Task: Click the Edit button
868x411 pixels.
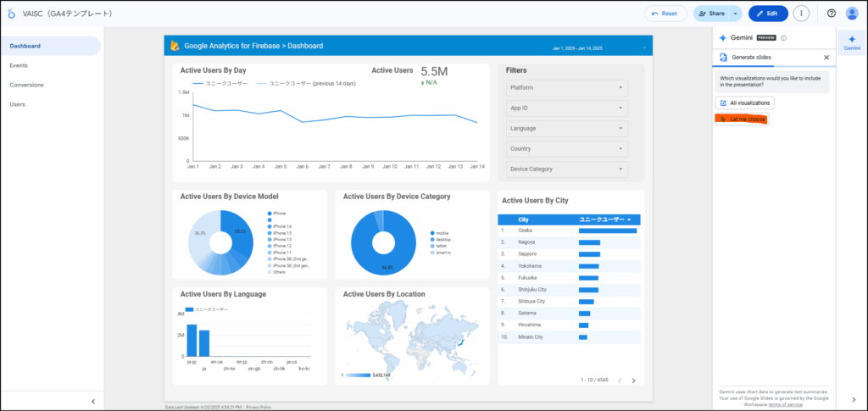Action: click(768, 14)
